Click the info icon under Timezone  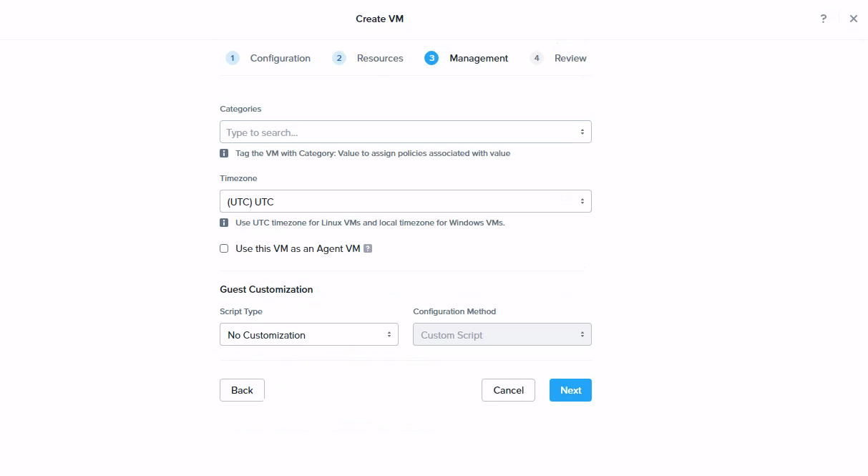(x=224, y=223)
